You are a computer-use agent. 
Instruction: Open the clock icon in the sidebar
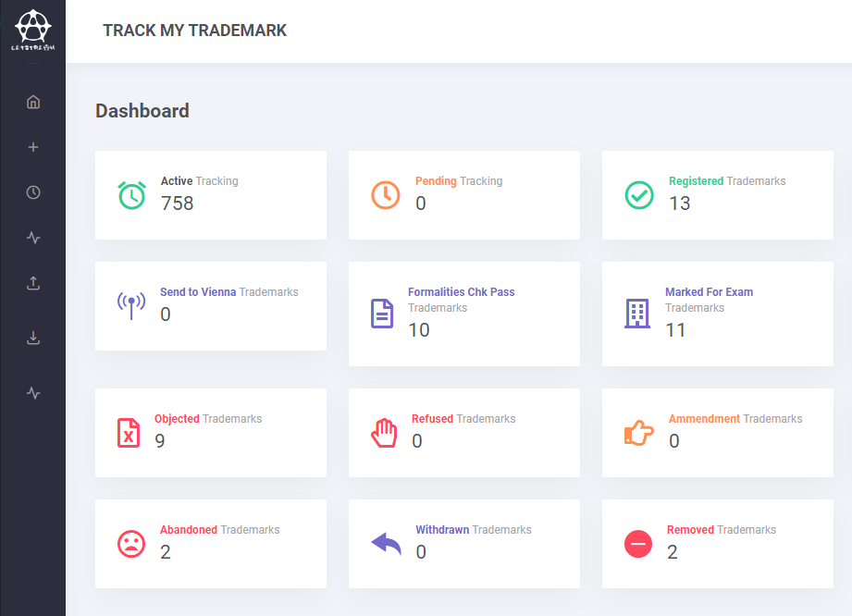[x=33, y=192]
